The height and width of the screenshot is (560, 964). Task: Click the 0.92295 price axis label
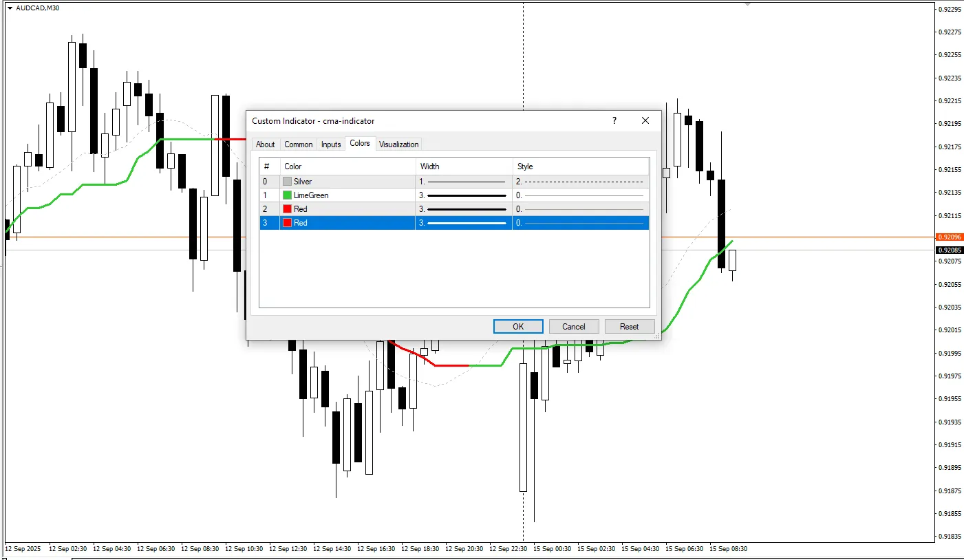950,9
